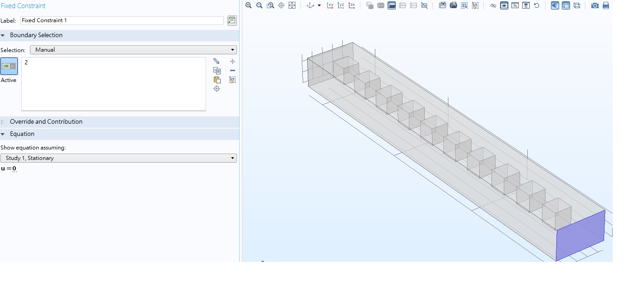Open the Study 1, Stationary dropdown

pyautogui.click(x=118, y=158)
